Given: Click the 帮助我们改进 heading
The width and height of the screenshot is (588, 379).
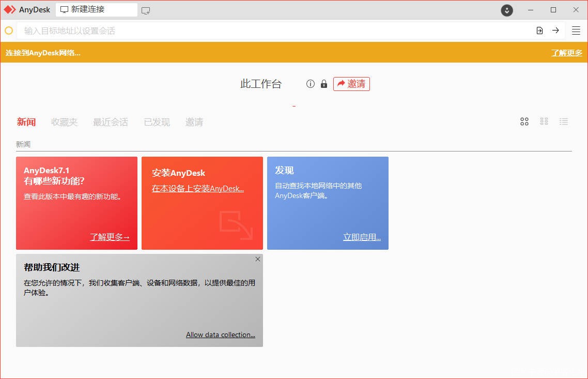Looking at the screenshot, I should pyautogui.click(x=52, y=267).
